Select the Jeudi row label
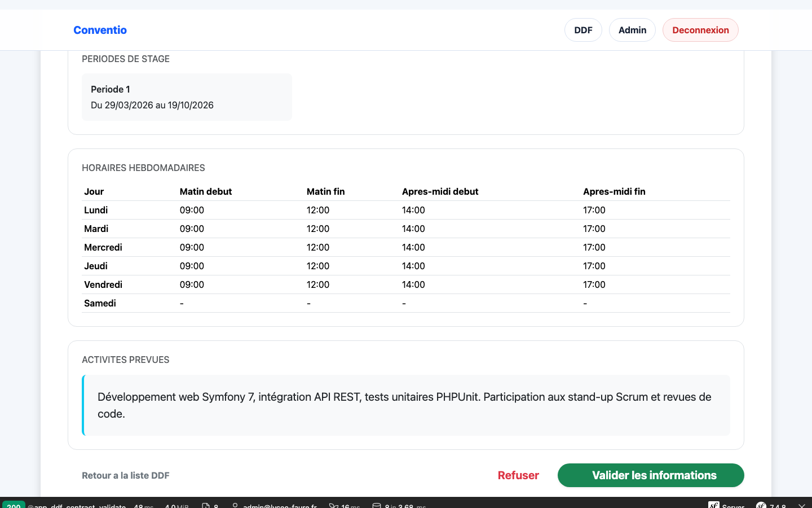Image resolution: width=812 pixels, height=508 pixels. [96, 266]
